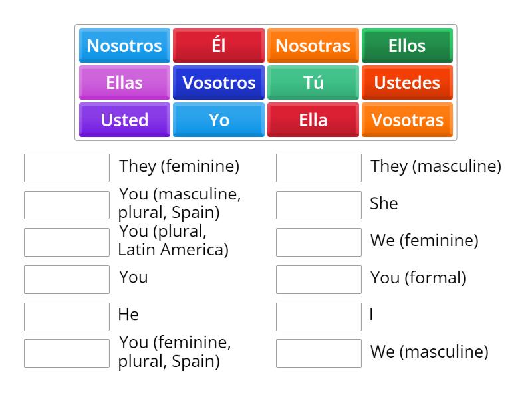This screenshot has height=399, width=532.
Task: Click the empty box beside I
Action: tap(319, 316)
